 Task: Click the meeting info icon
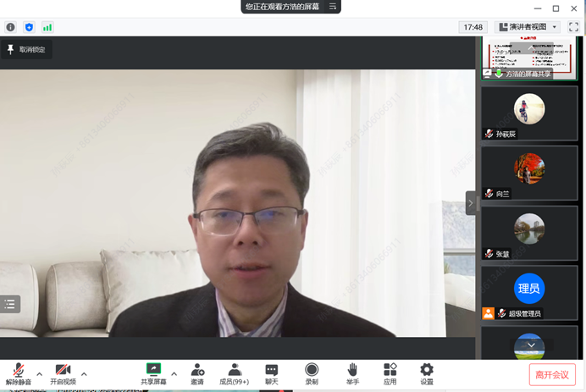pos(10,27)
